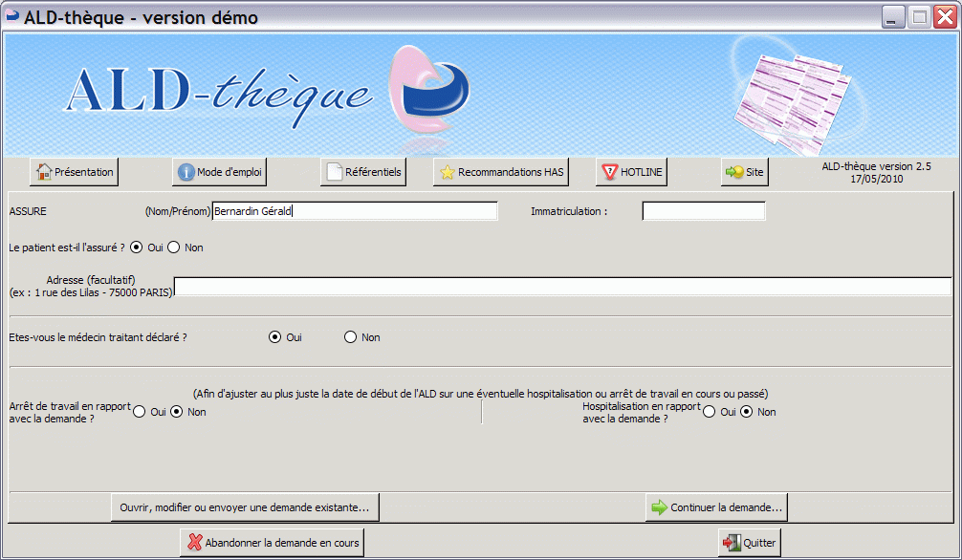The width and height of the screenshot is (962, 560).
Task: Focus the Adresse (facultatif) input field
Action: coord(562,287)
